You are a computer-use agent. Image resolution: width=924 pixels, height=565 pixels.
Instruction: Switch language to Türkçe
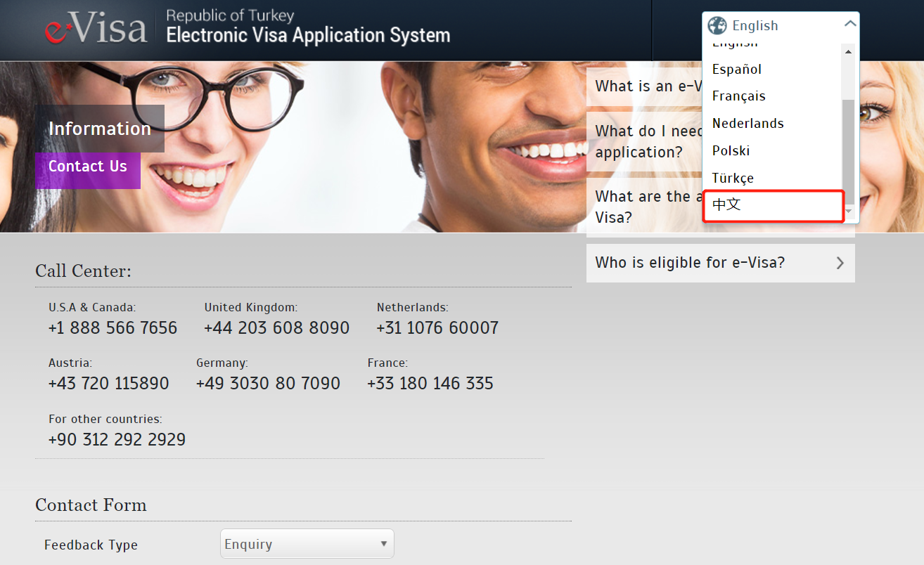pyautogui.click(x=733, y=178)
